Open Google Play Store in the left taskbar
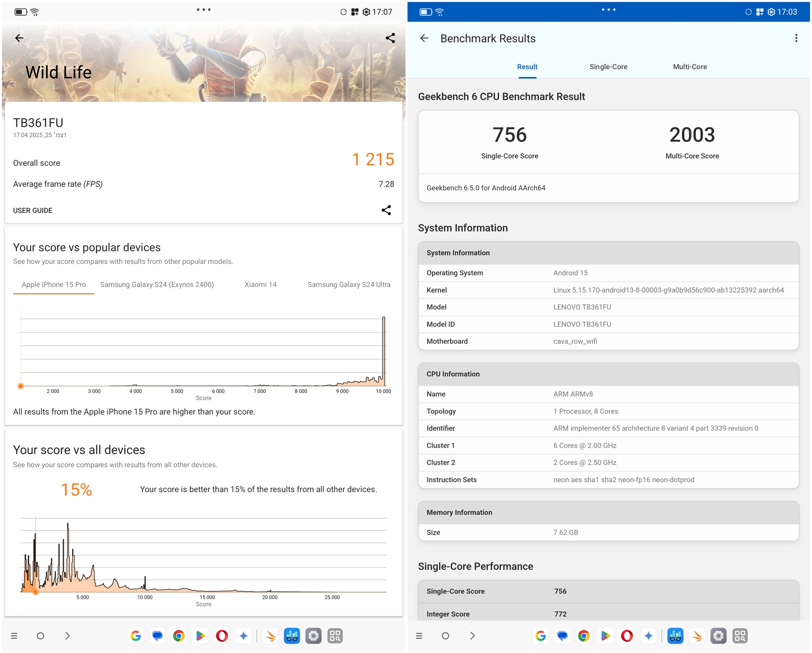The height and width of the screenshot is (653, 812). point(201,636)
